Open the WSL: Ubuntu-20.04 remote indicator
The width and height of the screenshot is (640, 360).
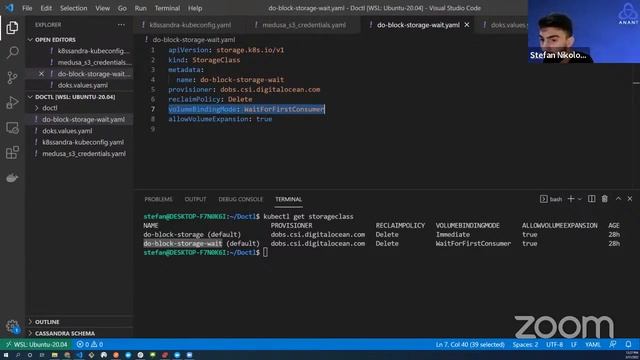[x=36, y=344]
